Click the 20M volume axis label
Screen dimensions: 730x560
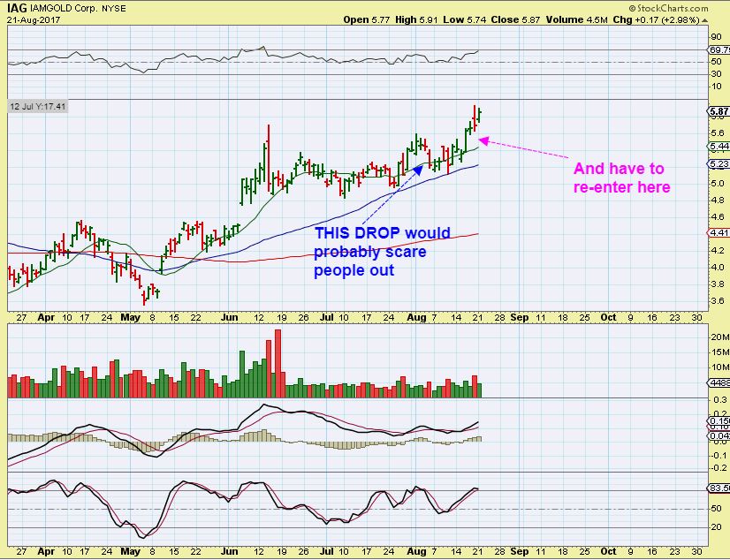(719, 337)
